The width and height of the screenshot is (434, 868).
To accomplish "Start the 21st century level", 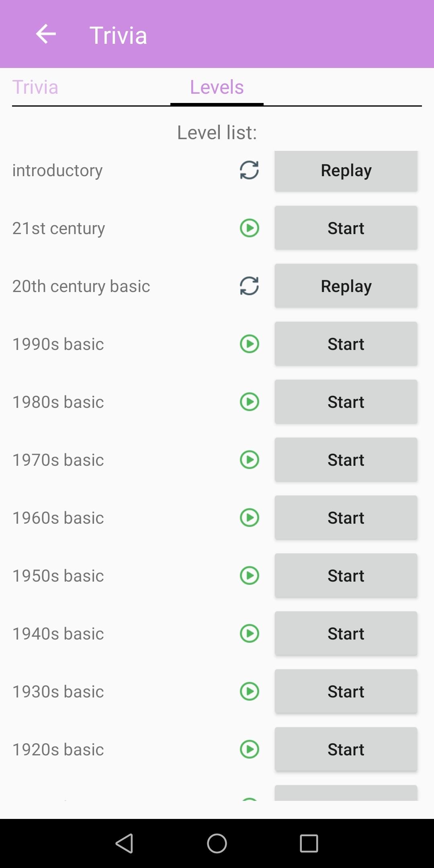I will [346, 228].
